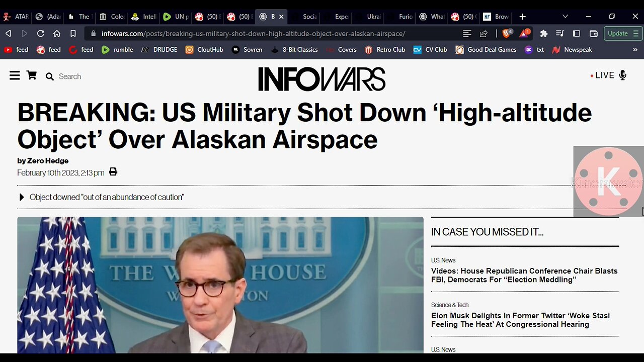Switch to the Brow tab
Viewport: 644px width, 362px height.
point(496,17)
